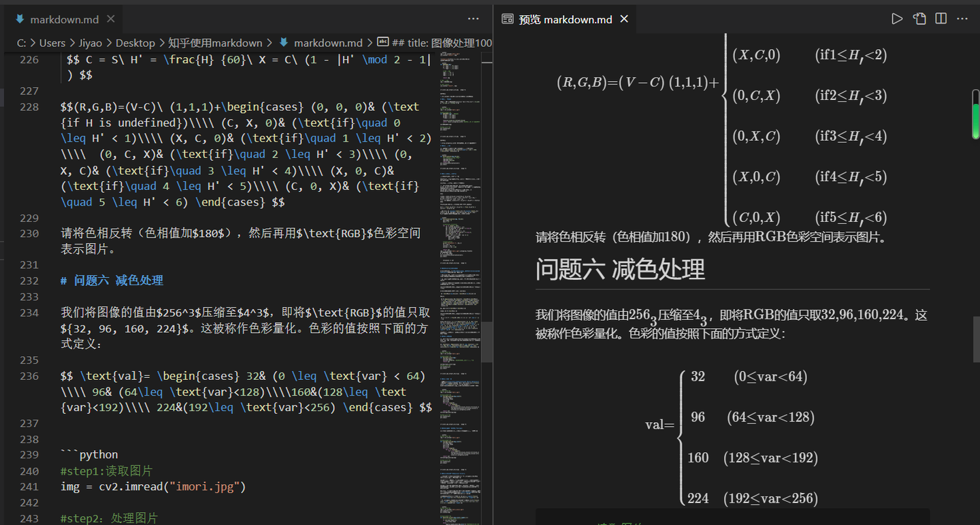This screenshot has height=525, width=980.
Task: Open More Actions menu in the preview pane
Action: coord(962,18)
